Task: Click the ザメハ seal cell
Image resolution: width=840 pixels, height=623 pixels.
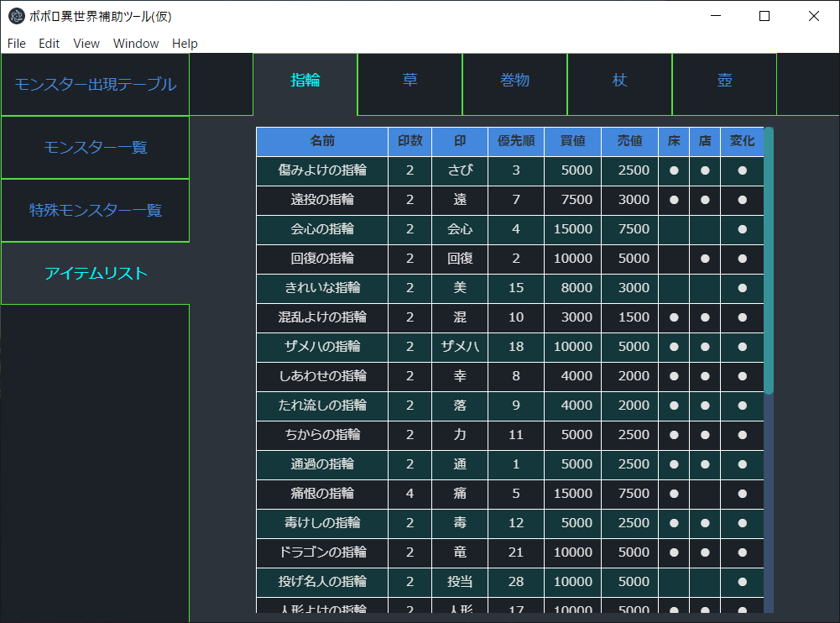Action: (x=460, y=347)
